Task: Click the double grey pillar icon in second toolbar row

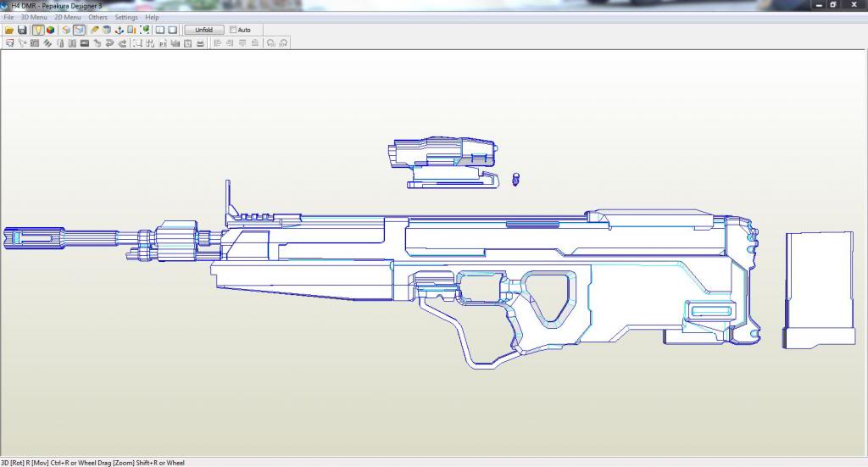Action: coord(72,43)
